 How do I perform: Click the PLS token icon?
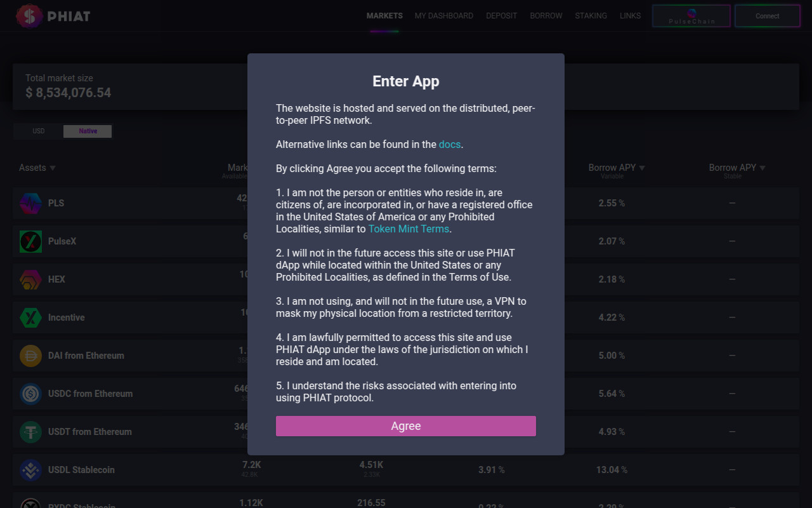click(30, 203)
